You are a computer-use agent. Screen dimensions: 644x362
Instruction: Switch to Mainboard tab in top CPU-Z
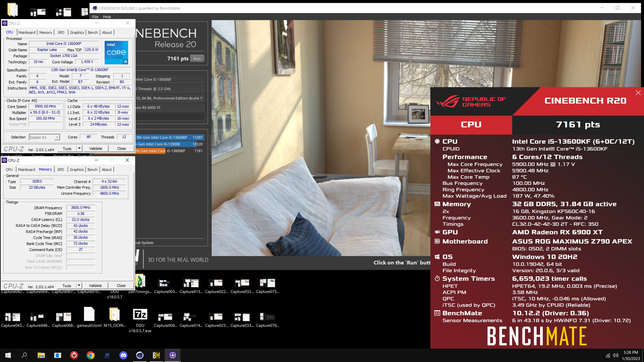27,33
